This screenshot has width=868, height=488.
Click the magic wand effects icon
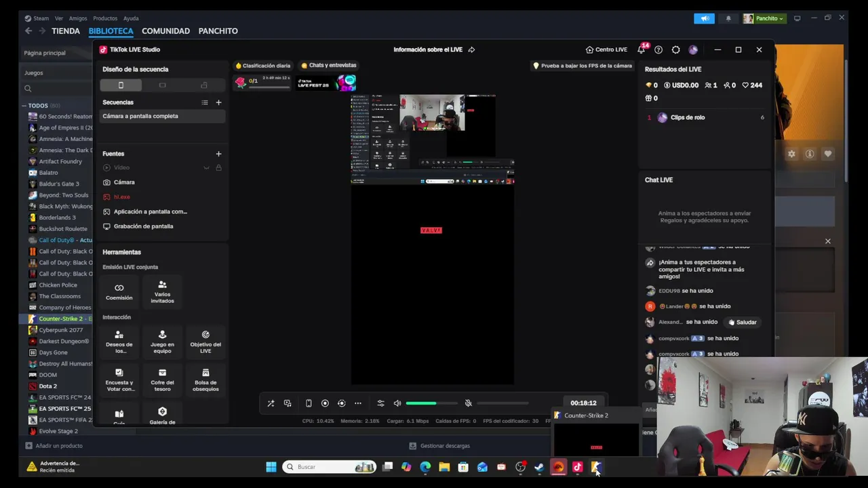(271, 403)
